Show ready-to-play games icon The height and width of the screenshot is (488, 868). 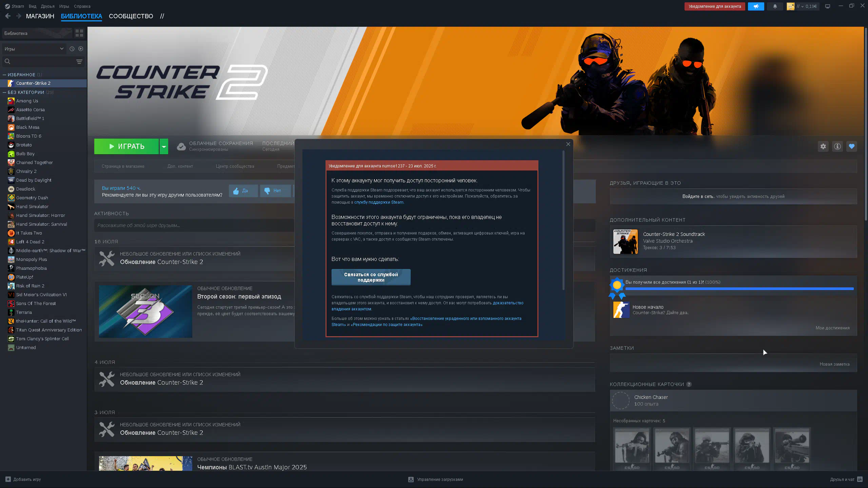(x=81, y=49)
